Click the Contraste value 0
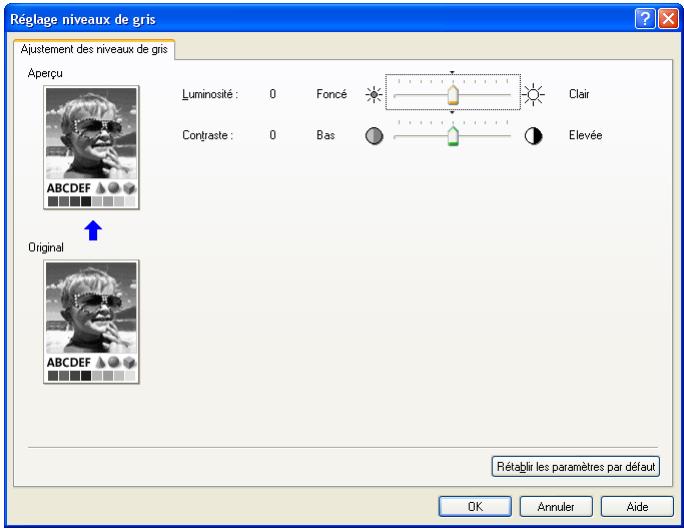 (273, 135)
